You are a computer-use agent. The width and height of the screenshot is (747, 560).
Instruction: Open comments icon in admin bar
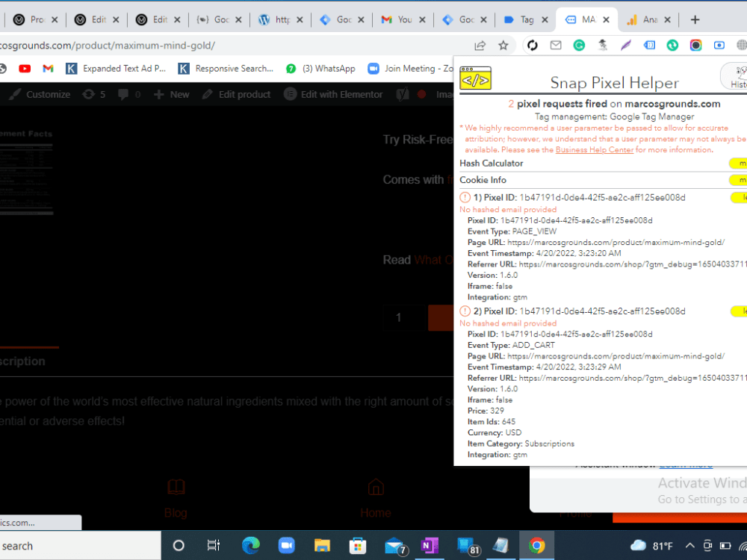(129, 94)
